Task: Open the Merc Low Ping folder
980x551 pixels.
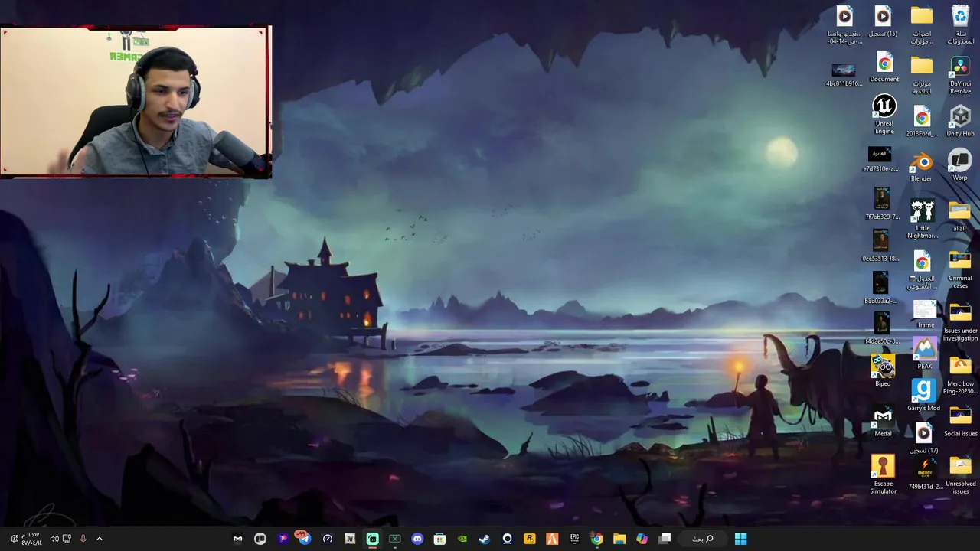Action: pos(960,374)
